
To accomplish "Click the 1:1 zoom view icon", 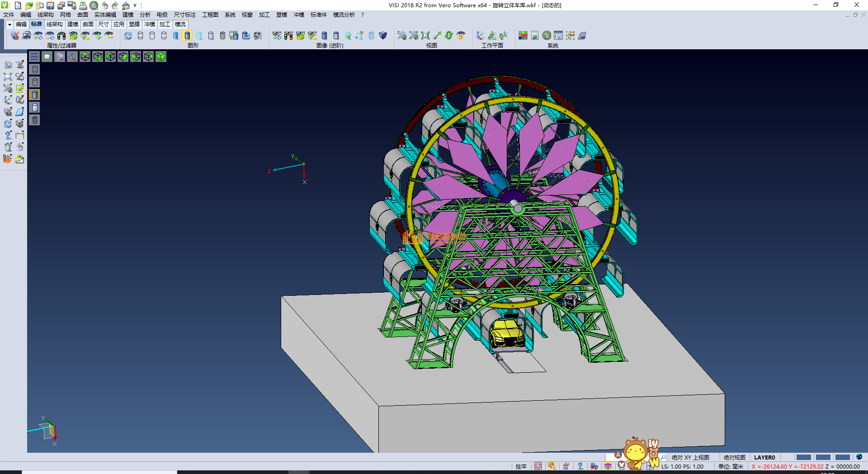I will (425, 35).
